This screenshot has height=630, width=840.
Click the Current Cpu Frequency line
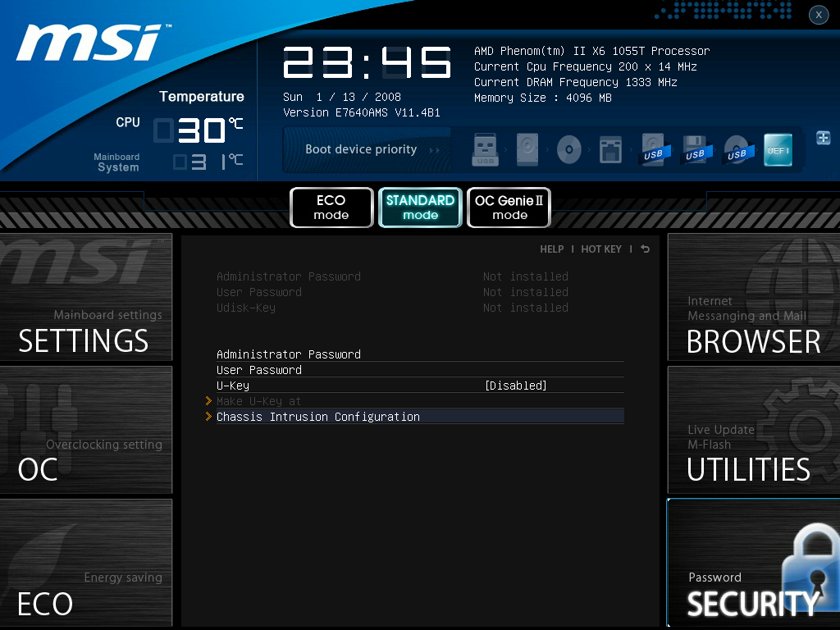click(x=586, y=66)
